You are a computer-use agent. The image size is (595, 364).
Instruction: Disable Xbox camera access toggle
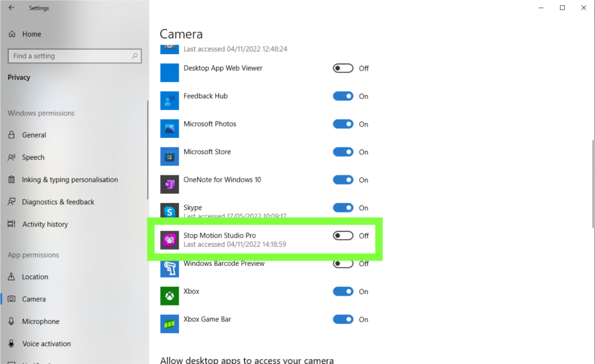click(x=343, y=291)
